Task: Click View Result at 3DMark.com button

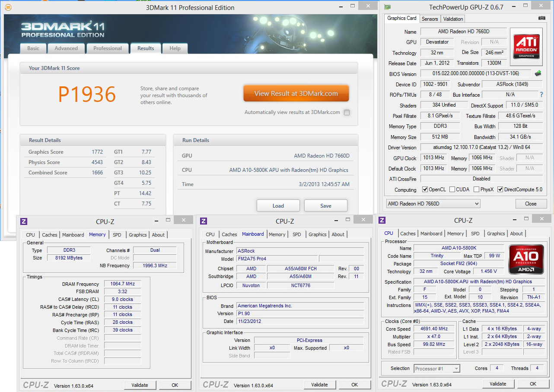Action: (x=296, y=94)
